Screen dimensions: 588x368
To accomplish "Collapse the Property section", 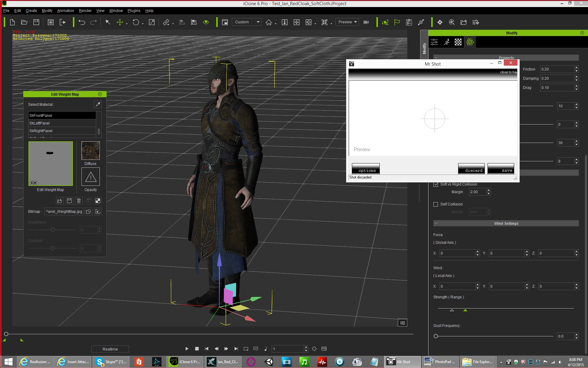I will coord(436,58).
